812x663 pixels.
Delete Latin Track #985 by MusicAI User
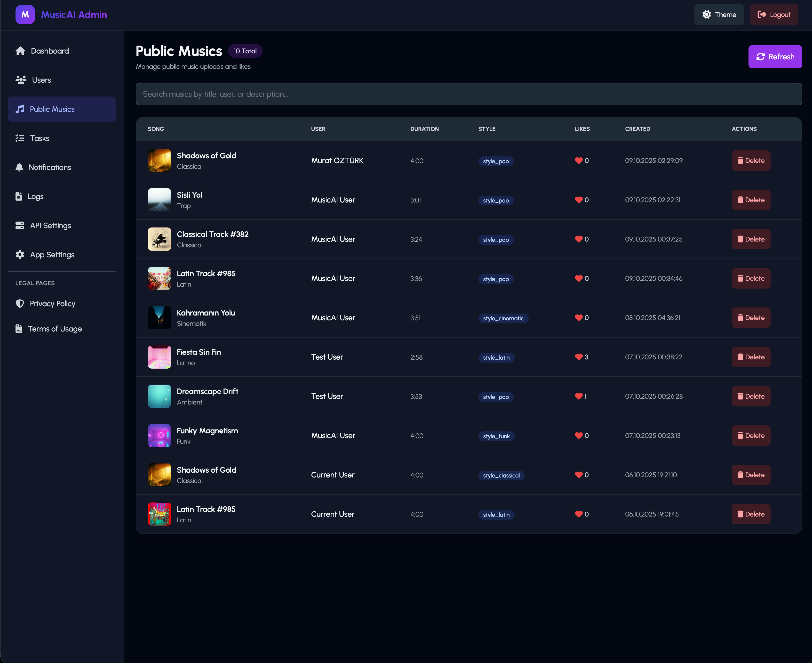pyautogui.click(x=750, y=278)
